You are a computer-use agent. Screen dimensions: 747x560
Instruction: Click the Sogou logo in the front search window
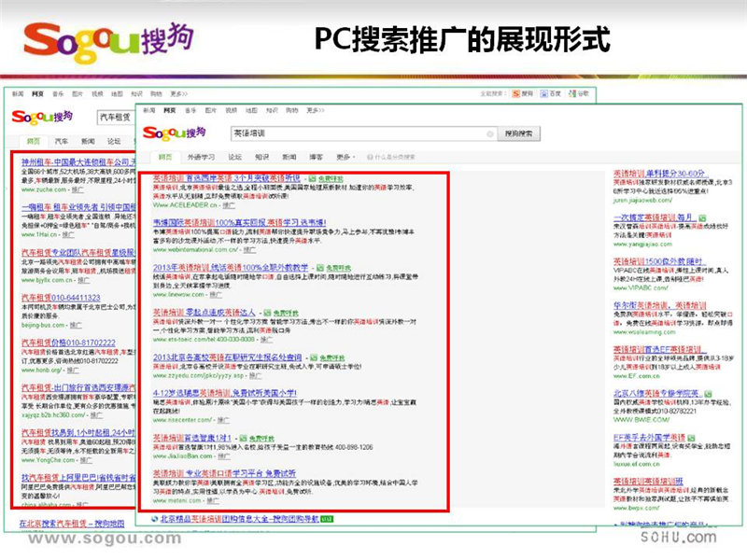click(174, 133)
